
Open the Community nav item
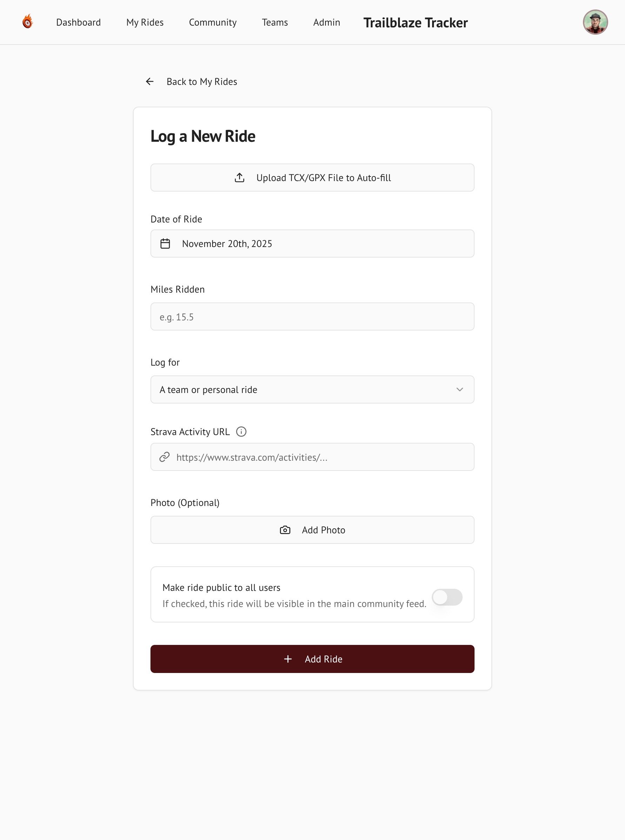click(213, 23)
